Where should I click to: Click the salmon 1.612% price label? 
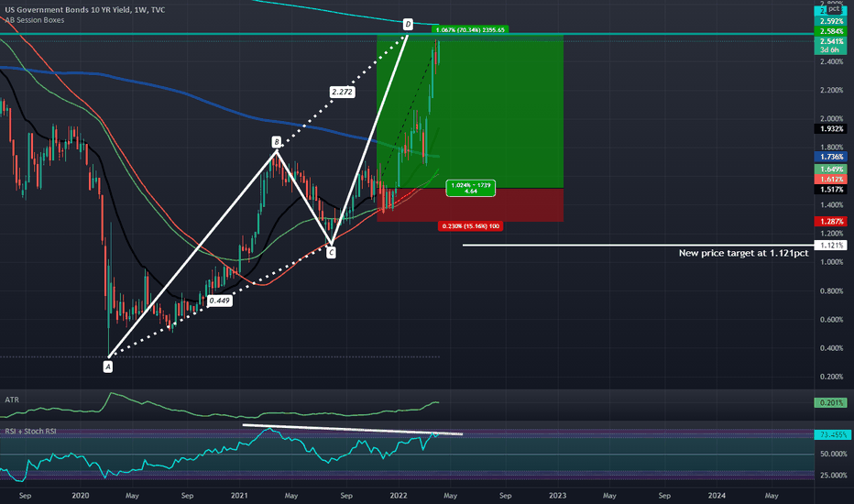coord(830,180)
